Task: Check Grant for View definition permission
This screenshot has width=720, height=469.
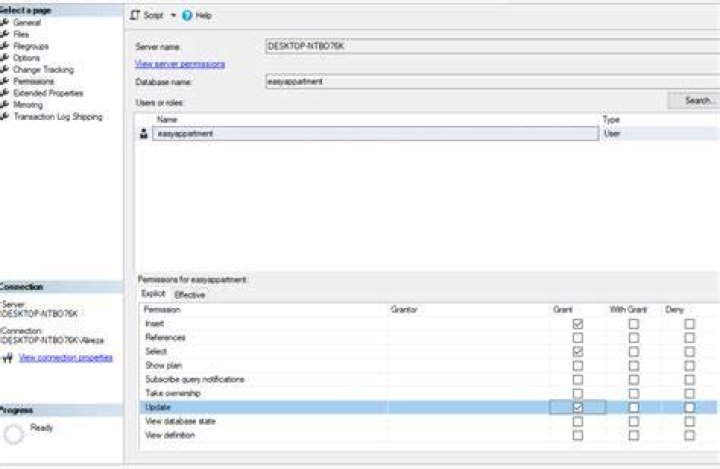Action: coord(578,435)
